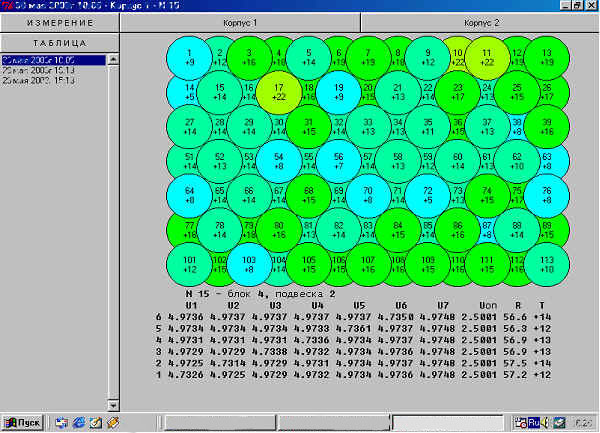Choose sensor circle 13 (+19)
The image size is (600, 433).
click(x=547, y=58)
